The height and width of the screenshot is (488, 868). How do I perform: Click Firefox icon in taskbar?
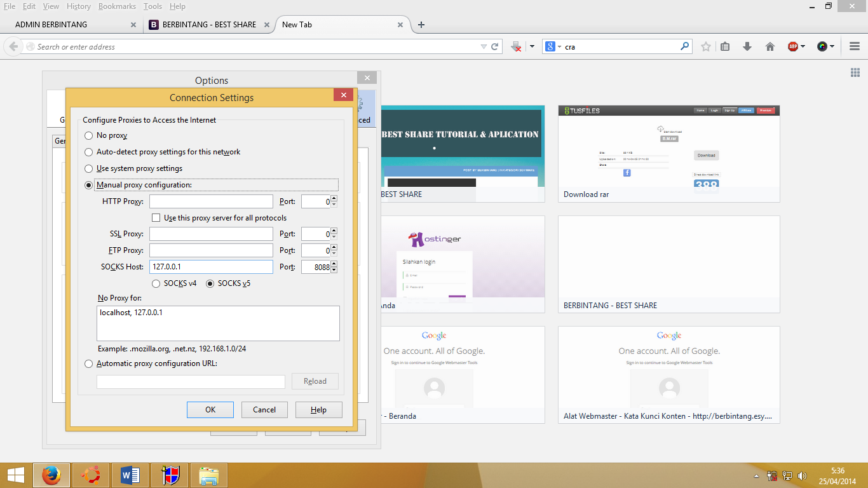tap(51, 475)
